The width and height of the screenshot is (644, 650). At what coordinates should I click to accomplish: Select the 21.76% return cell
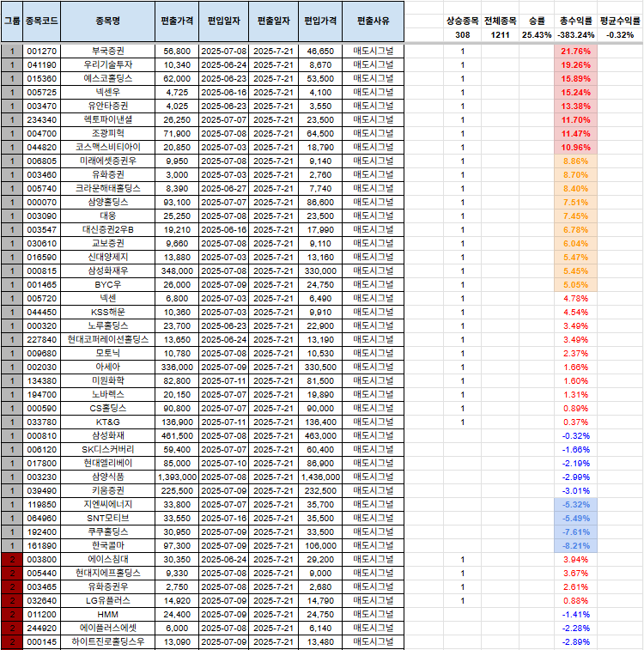coord(575,52)
